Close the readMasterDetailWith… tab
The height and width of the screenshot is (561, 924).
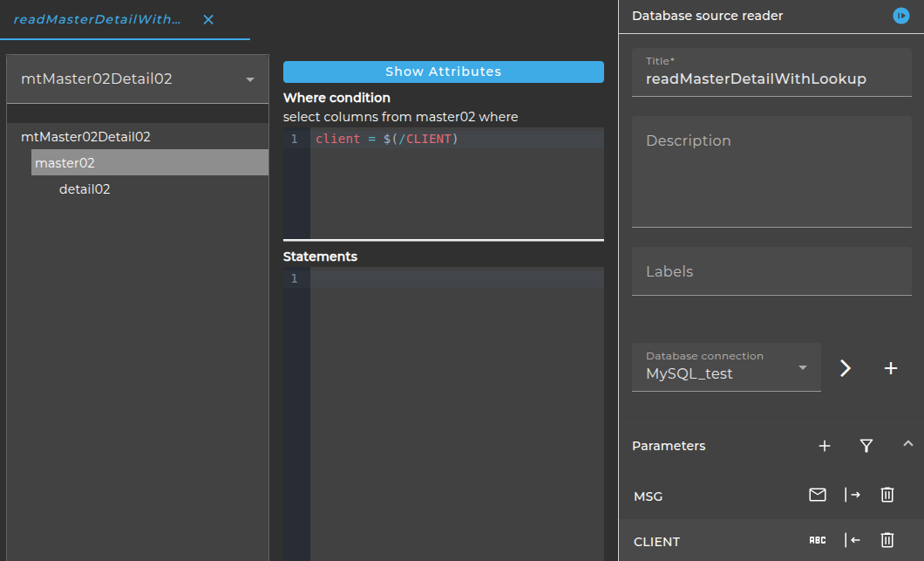tap(208, 19)
